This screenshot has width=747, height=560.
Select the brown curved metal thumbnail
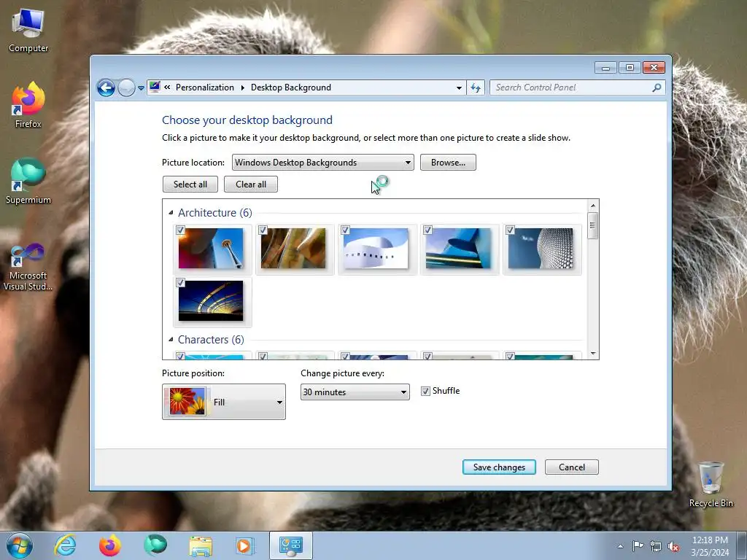coord(293,248)
